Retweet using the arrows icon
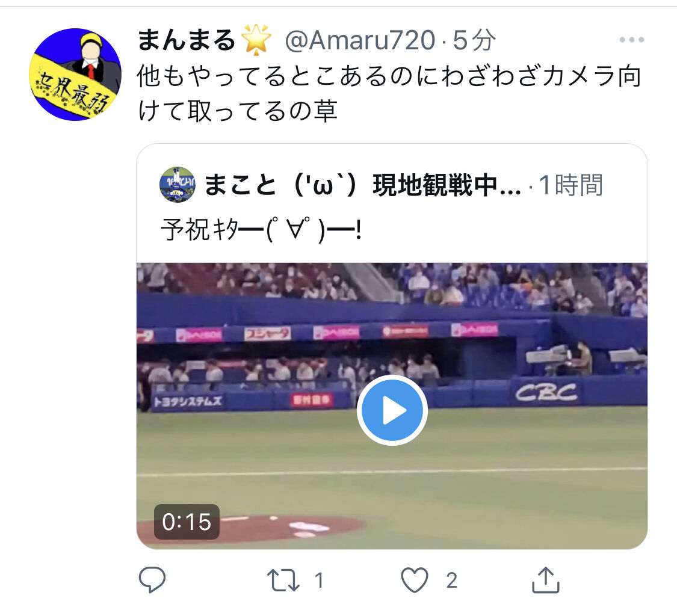Screen dimensions: 677x616 (283, 580)
